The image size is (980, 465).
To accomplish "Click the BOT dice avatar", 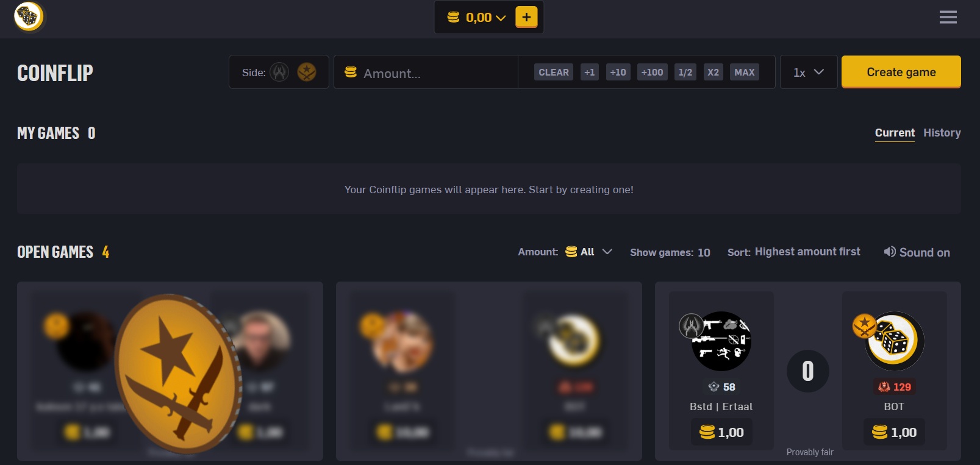I will coord(894,341).
